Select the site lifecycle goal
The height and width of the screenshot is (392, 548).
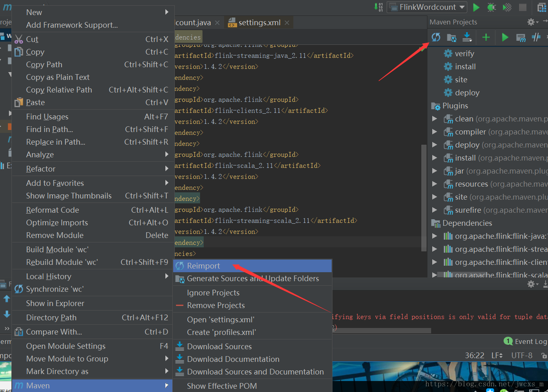tap(461, 79)
